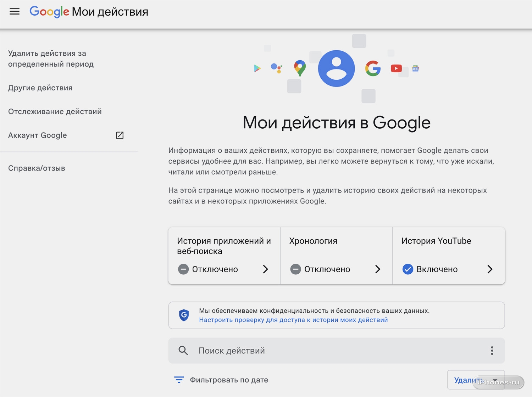This screenshot has height=397, width=532.
Task: Click the grey disabled icon under Хронология
Action: tap(295, 269)
